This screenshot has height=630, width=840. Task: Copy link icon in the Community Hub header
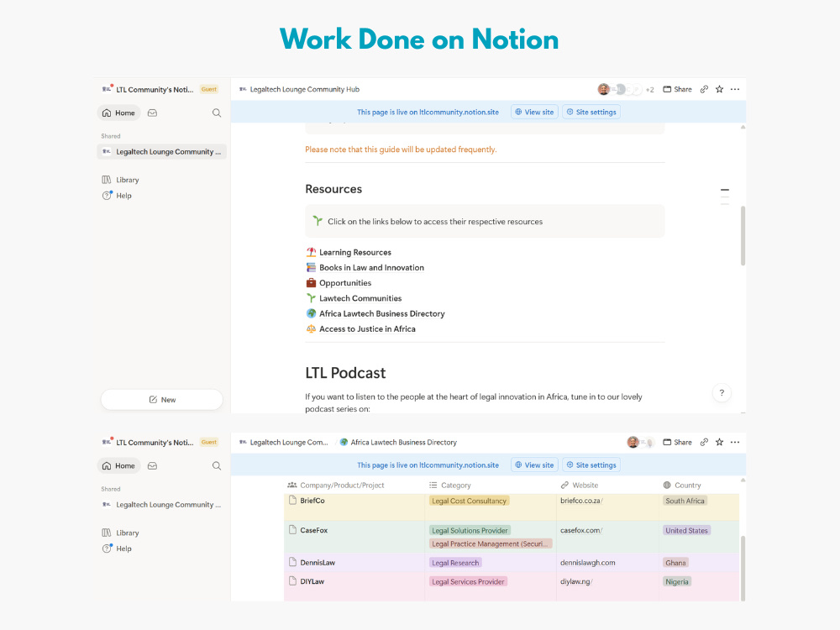[704, 90]
